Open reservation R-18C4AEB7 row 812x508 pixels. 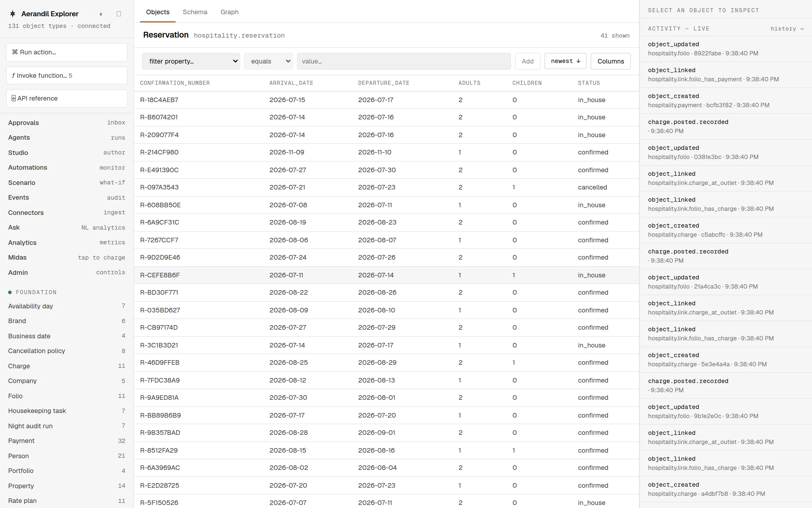[x=386, y=100]
